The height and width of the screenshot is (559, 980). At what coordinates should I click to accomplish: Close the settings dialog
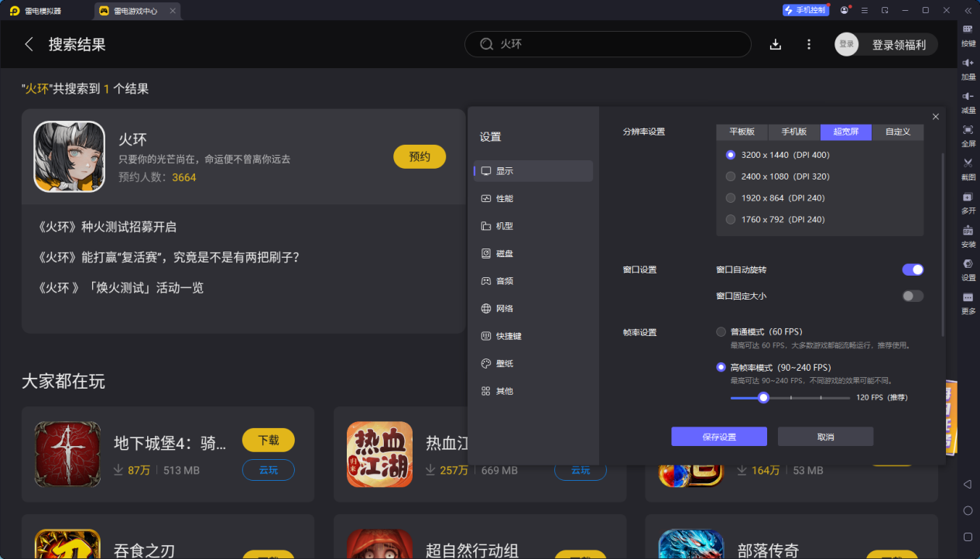tap(935, 116)
